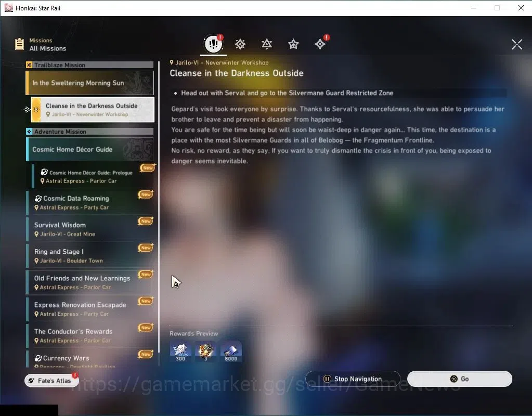Open the four-point star tab with alert
532x416 pixels.
click(x=320, y=44)
